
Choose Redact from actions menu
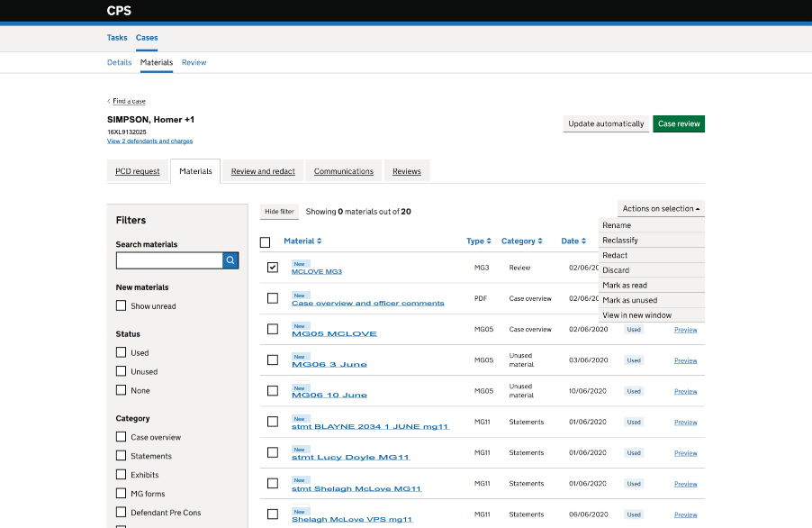pyautogui.click(x=652, y=256)
